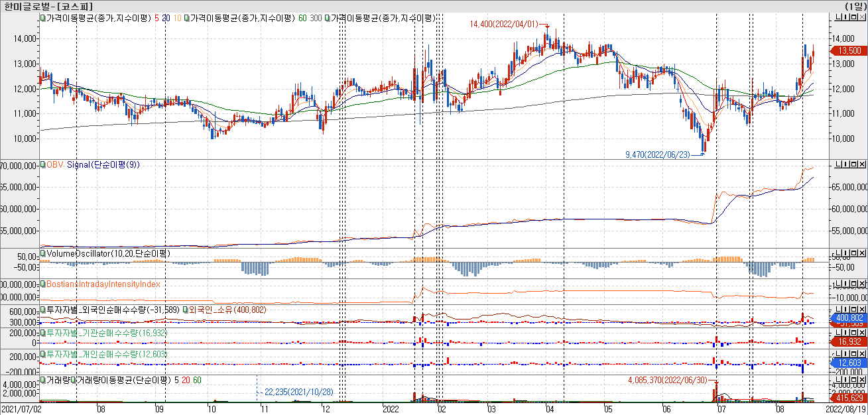Screen dimensions: 868x415
Task: Click the 22,235(2021/10/28) volume low marker
Action: pyautogui.click(x=298, y=392)
